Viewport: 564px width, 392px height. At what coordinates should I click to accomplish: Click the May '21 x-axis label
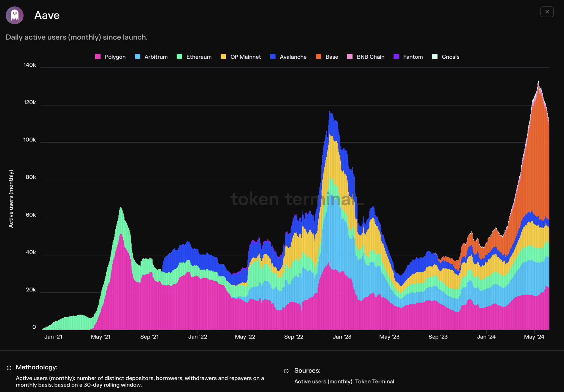point(101,337)
